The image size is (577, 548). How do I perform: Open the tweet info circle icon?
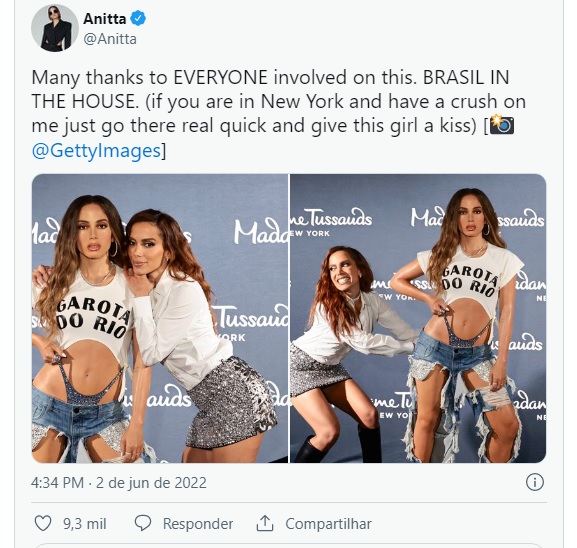(x=534, y=482)
